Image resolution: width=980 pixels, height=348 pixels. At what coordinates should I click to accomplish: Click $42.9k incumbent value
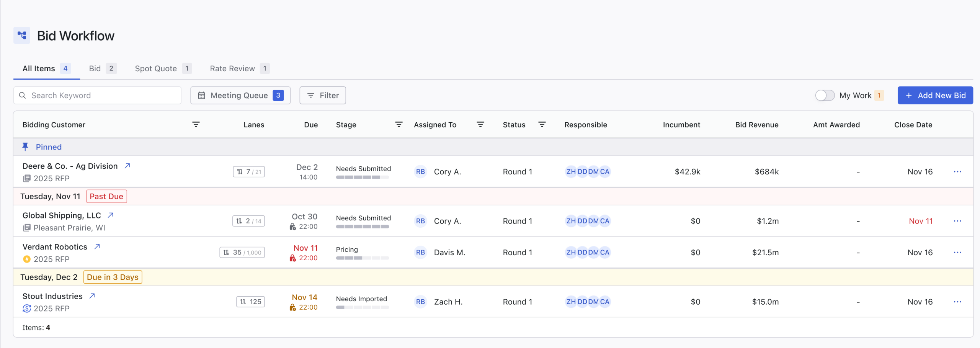coord(688,172)
